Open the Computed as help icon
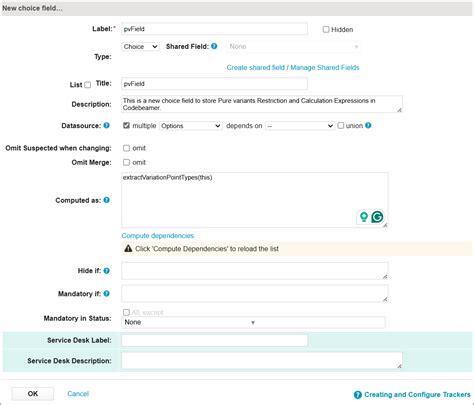 pyautogui.click(x=106, y=200)
